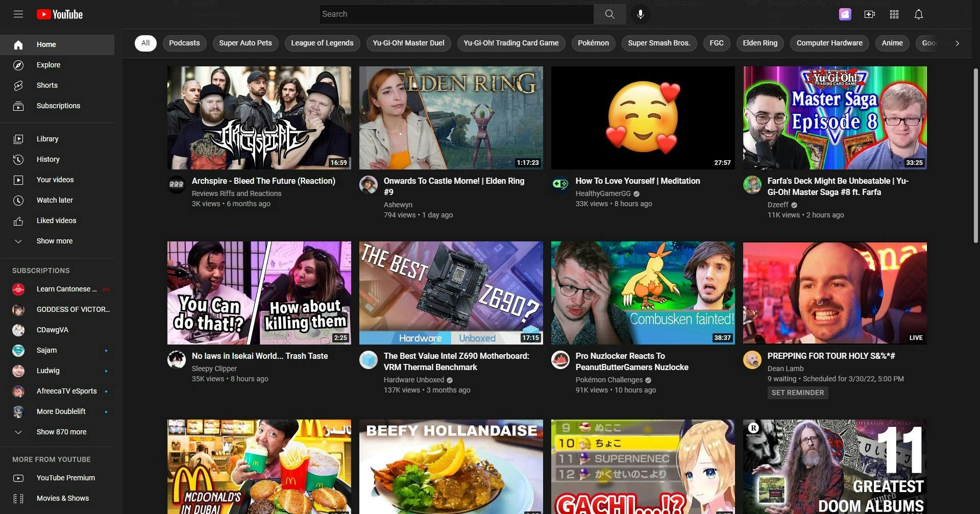Expand Show 870 more subscriptions
The width and height of the screenshot is (980, 514).
57,432
